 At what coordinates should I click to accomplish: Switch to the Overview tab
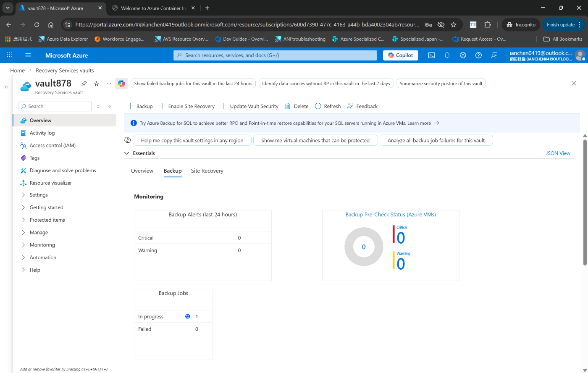[x=142, y=171]
